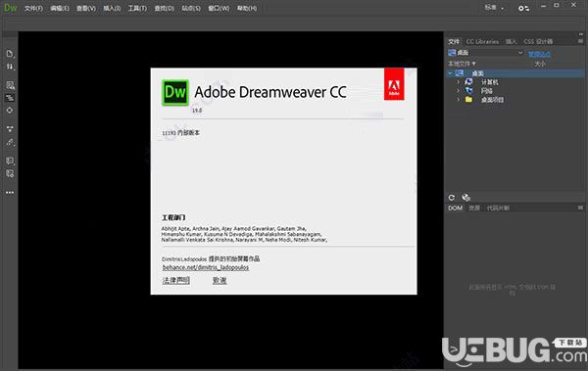
Task: Click the Format Source Code brush icon
Action: coord(10,142)
